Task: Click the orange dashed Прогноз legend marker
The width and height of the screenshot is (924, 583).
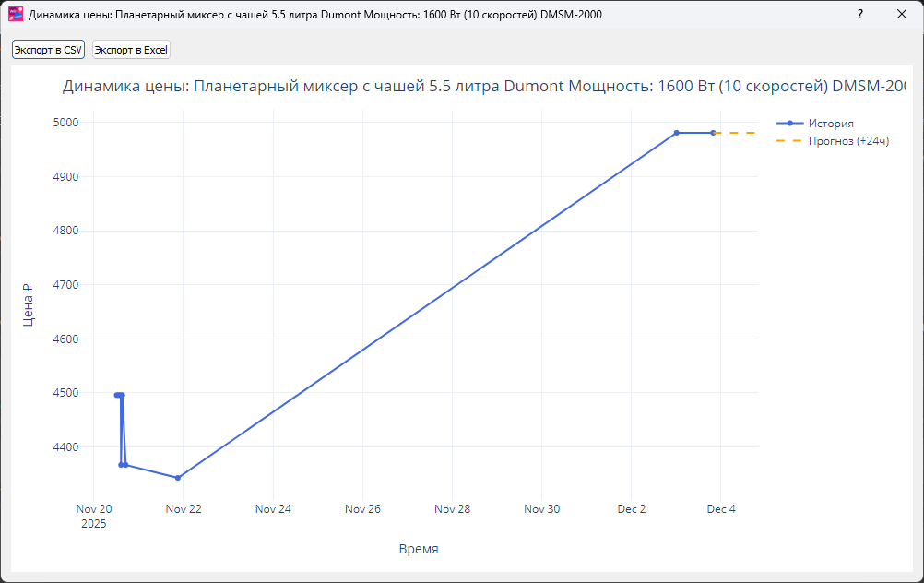Action: click(x=790, y=141)
